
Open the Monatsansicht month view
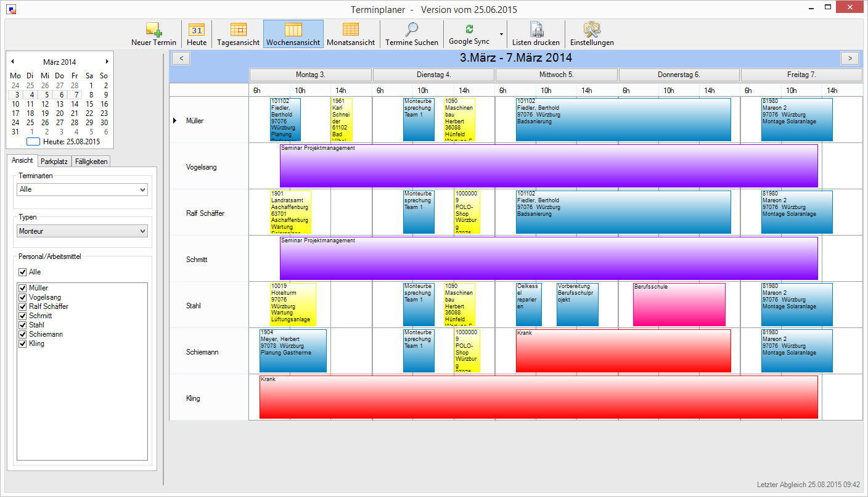point(350,34)
